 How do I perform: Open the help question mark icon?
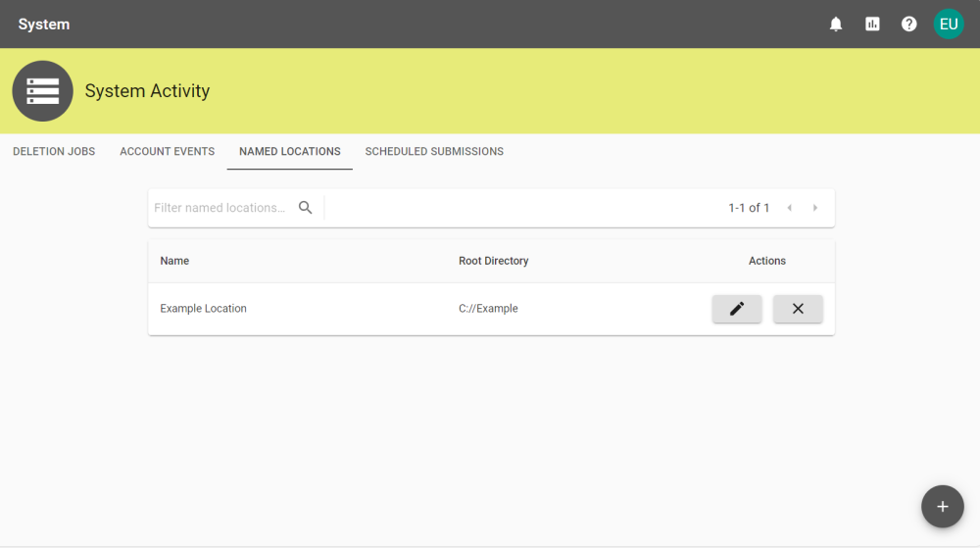coord(908,25)
